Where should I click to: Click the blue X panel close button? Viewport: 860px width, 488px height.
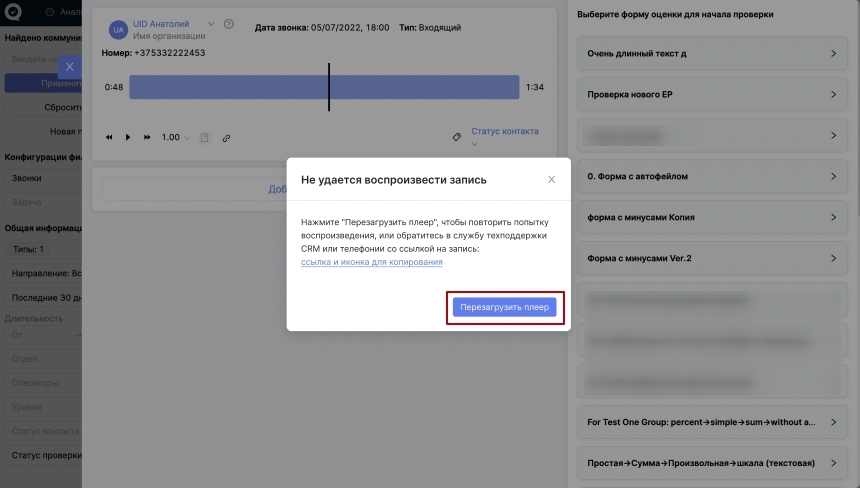[68, 67]
